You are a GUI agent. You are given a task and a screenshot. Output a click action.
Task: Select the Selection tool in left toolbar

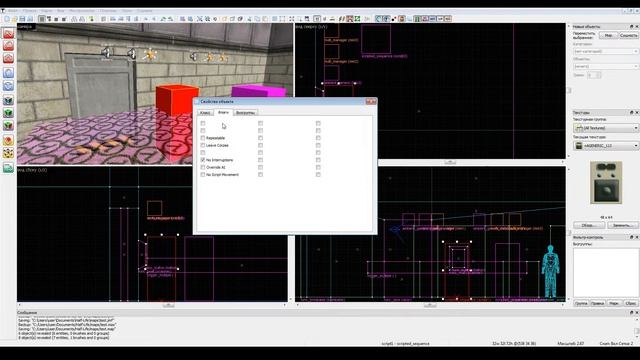[8, 33]
